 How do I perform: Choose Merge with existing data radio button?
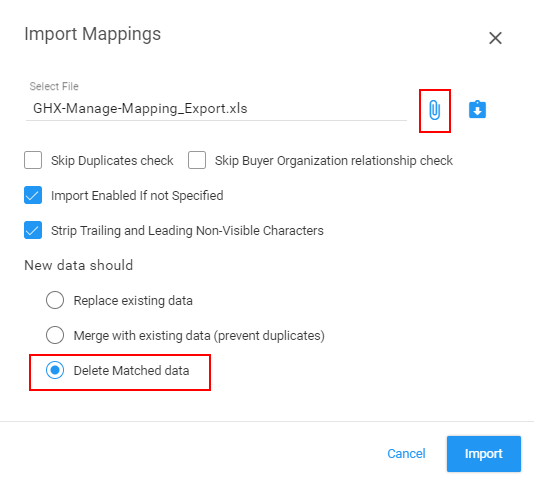pyautogui.click(x=55, y=335)
